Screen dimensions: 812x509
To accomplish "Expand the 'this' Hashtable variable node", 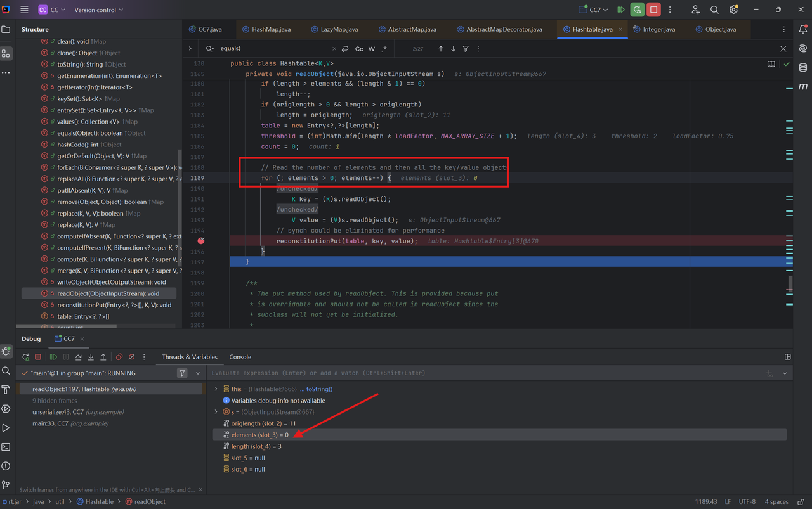I will [x=216, y=389].
